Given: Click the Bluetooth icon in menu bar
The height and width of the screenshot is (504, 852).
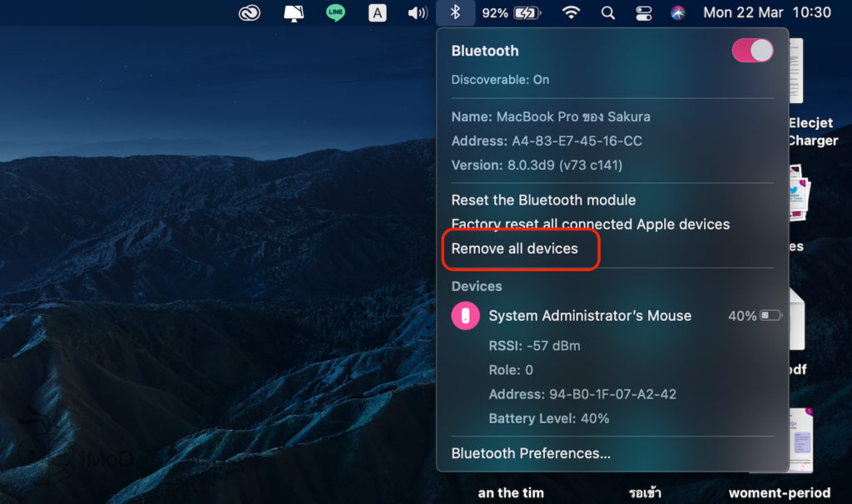Looking at the screenshot, I should [x=455, y=12].
